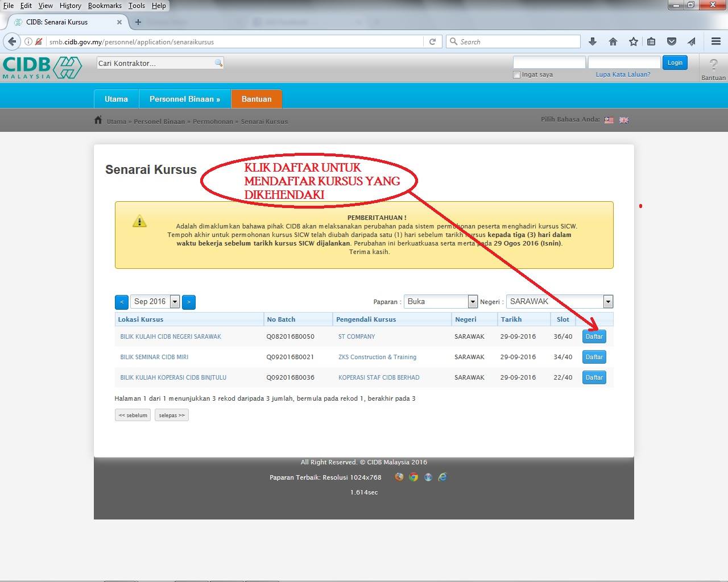728x582 pixels.
Task: Open the orange Bantuan navigation tab
Action: pyautogui.click(x=257, y=99)
